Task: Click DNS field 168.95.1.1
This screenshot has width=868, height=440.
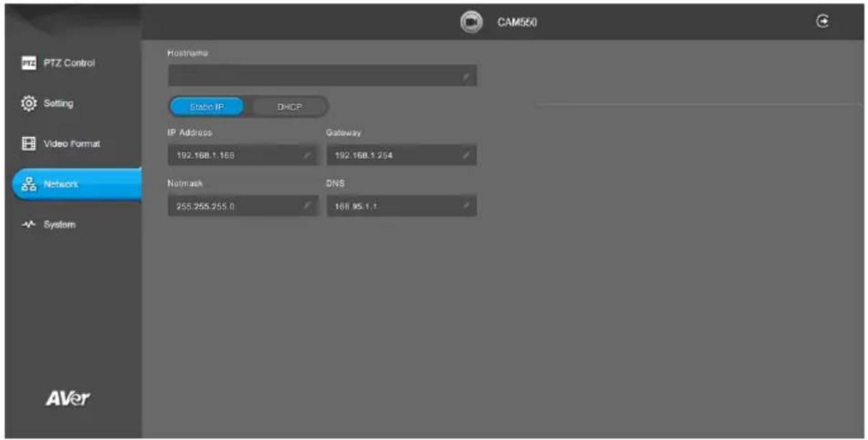Action: [401, 206]
